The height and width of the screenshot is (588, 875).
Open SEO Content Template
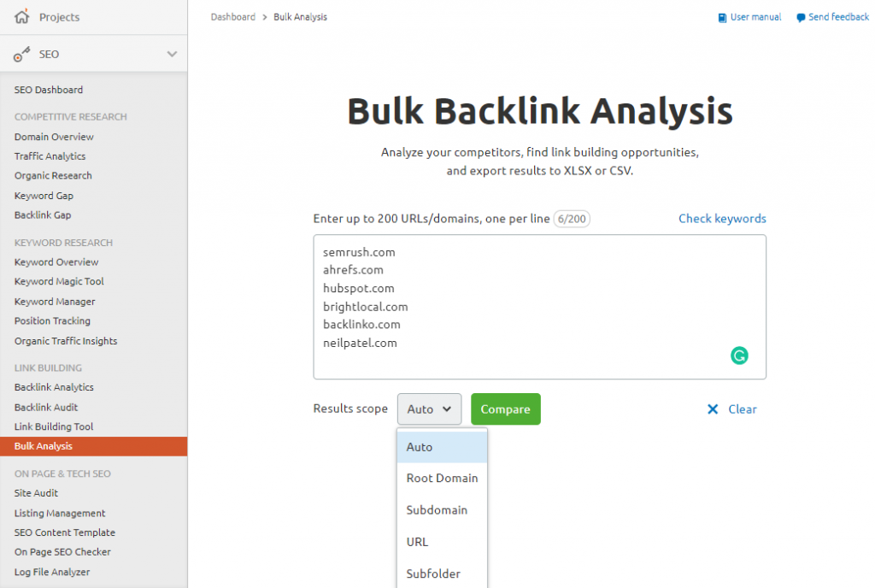[x=65, y=532]
